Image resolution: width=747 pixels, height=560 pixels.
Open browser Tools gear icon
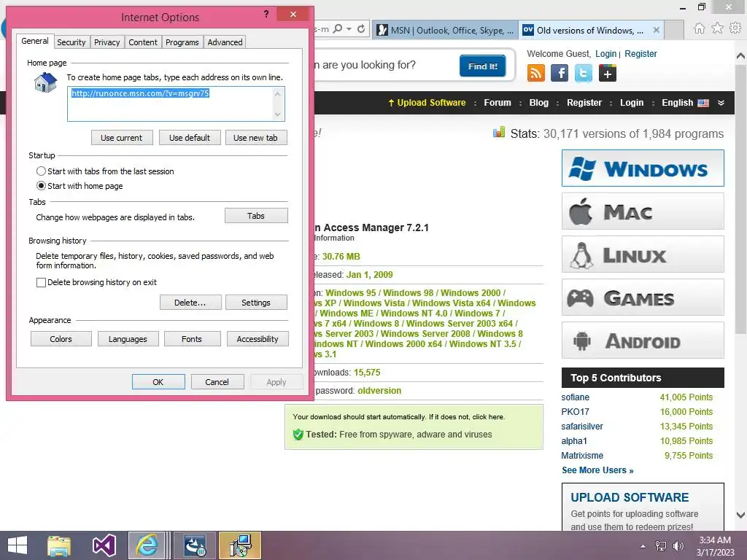(735, 28)
